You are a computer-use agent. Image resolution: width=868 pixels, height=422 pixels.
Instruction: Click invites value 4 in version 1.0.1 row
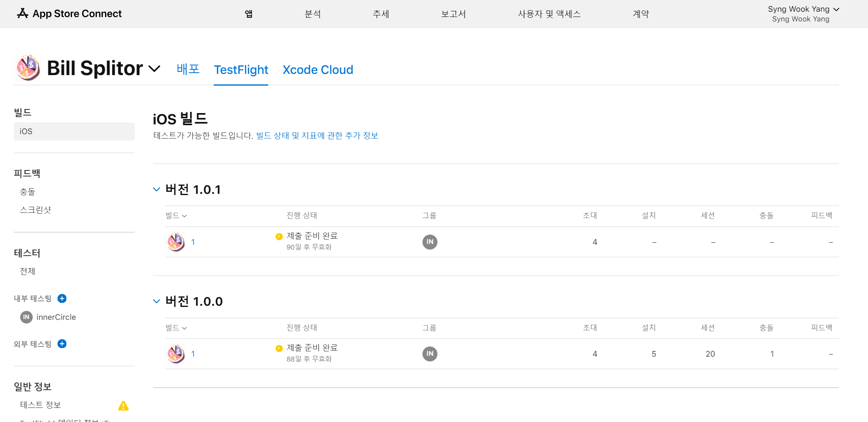click(x=595, y=242)
